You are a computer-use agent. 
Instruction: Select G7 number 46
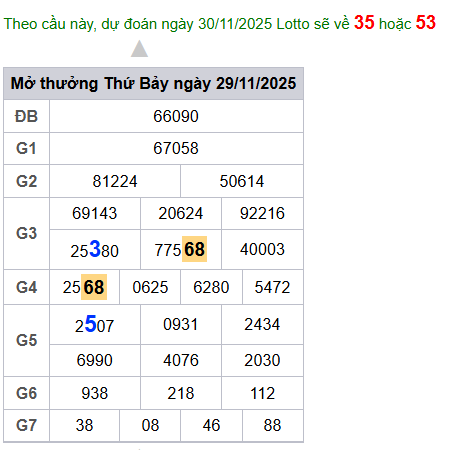coord(211,425)
